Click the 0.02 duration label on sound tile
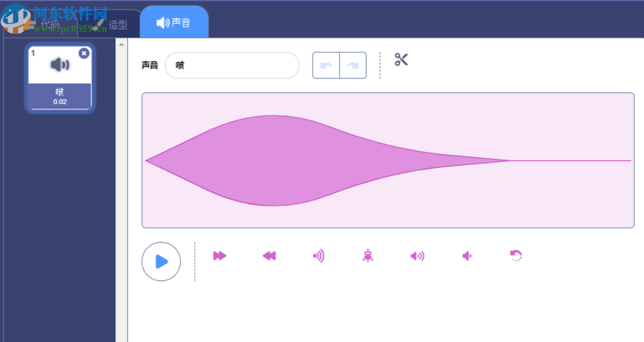This screenshot has width=644, height=342. pos(60,102)
